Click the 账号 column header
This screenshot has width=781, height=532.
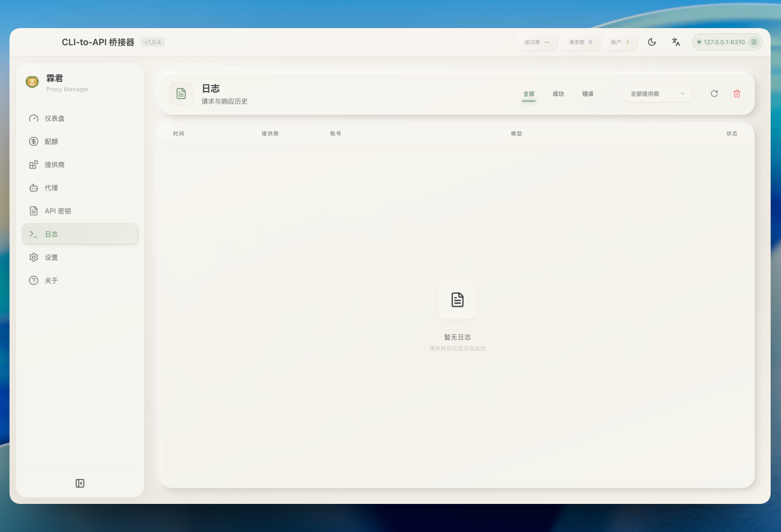(x=336, y=133)
